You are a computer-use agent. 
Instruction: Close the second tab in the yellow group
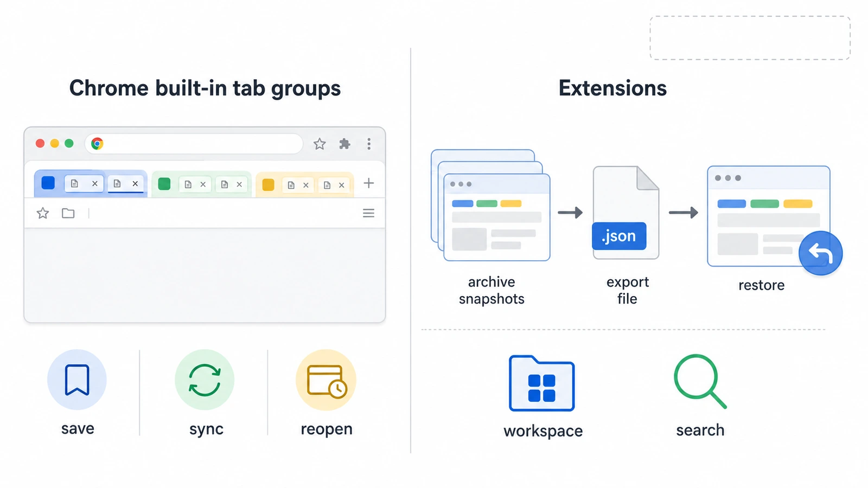click(342, 185)
